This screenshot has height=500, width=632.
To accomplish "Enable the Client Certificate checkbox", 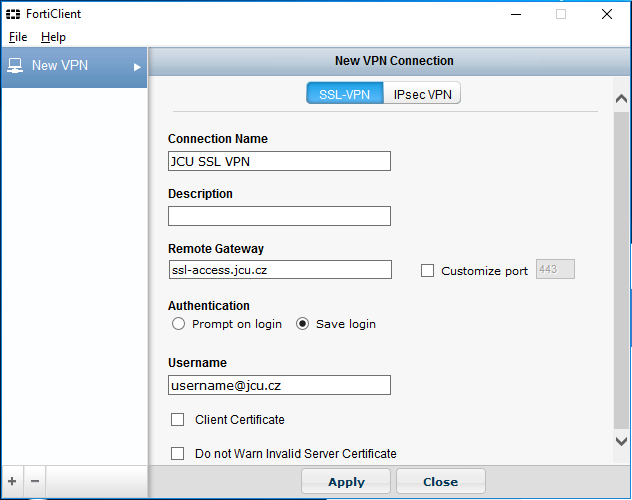I will [x=177, y=419].
